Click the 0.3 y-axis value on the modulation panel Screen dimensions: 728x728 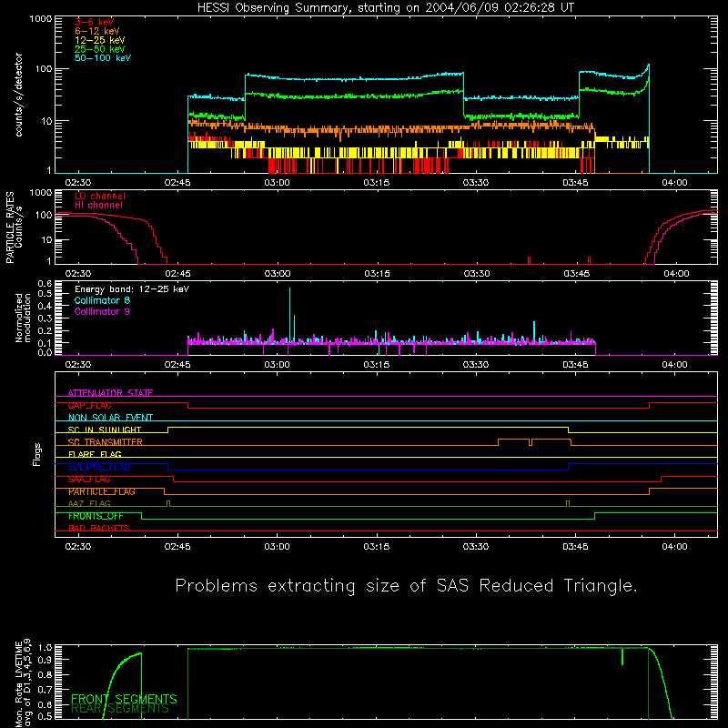tap(45, 318)
